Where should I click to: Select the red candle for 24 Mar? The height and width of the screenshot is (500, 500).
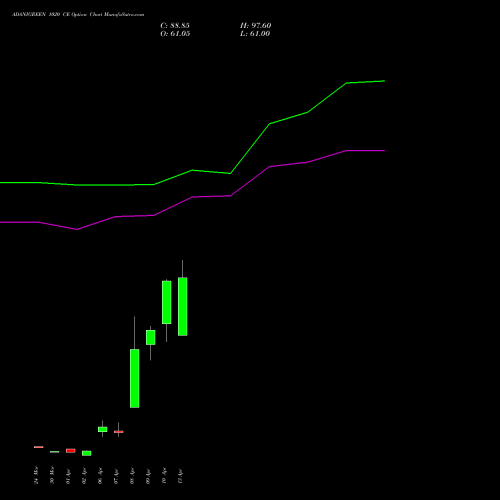point(39,447)
